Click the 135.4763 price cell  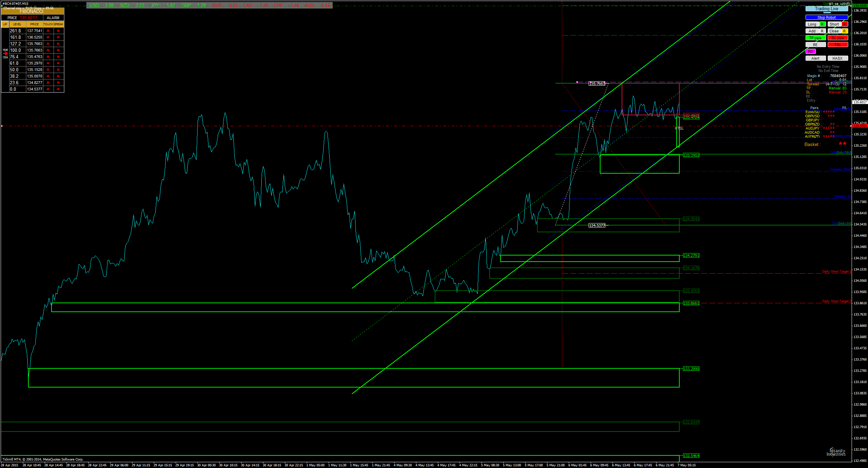coord(34,57)
